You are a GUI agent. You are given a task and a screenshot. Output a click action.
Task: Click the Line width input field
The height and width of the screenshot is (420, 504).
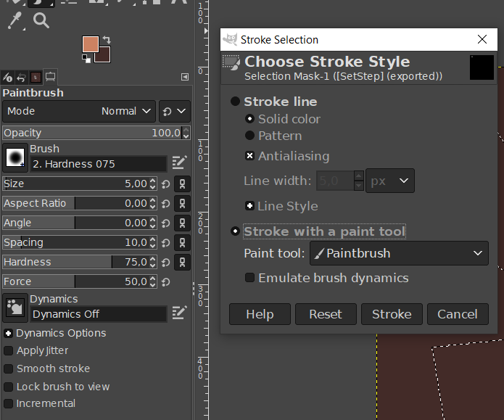pyautogui.click(x=335, y=181)
